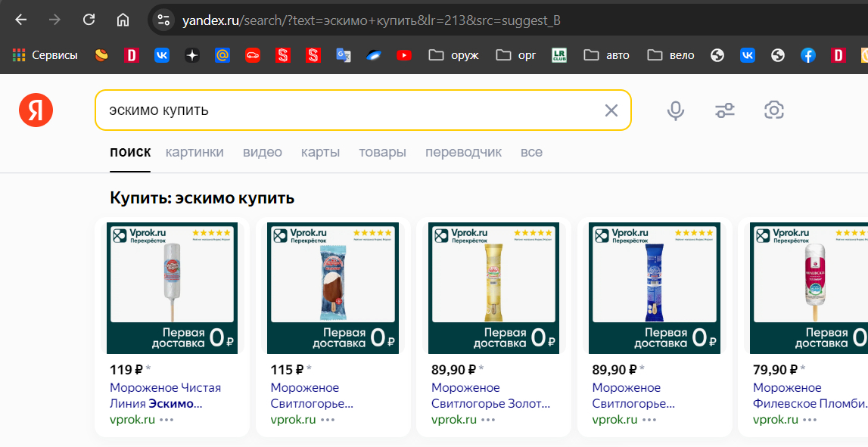Open the Google Translate bookmark
The height and width of the screenshot is (447, 868).
(x=344, y=55)
